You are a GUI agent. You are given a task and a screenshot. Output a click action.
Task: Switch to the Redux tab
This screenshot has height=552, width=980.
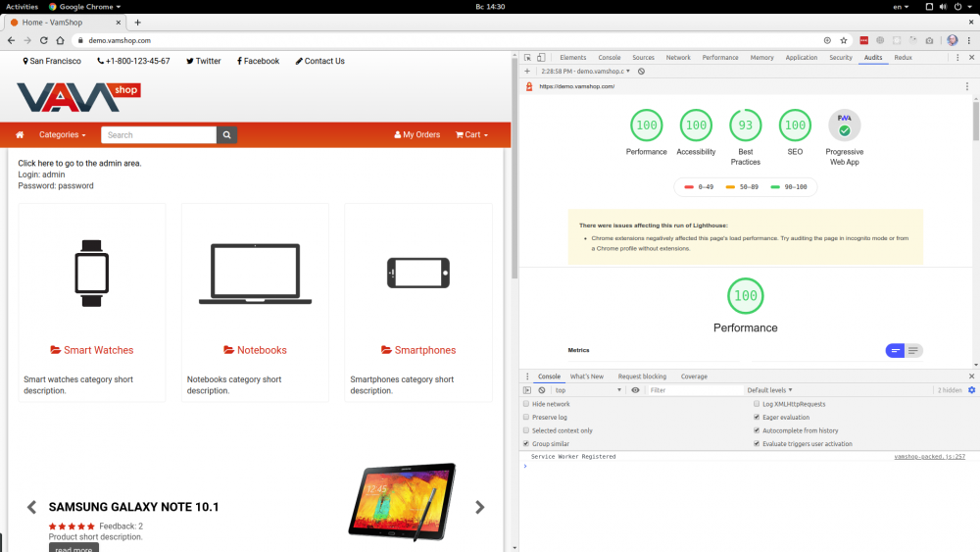pyautogui.click(x=904, y=58)
